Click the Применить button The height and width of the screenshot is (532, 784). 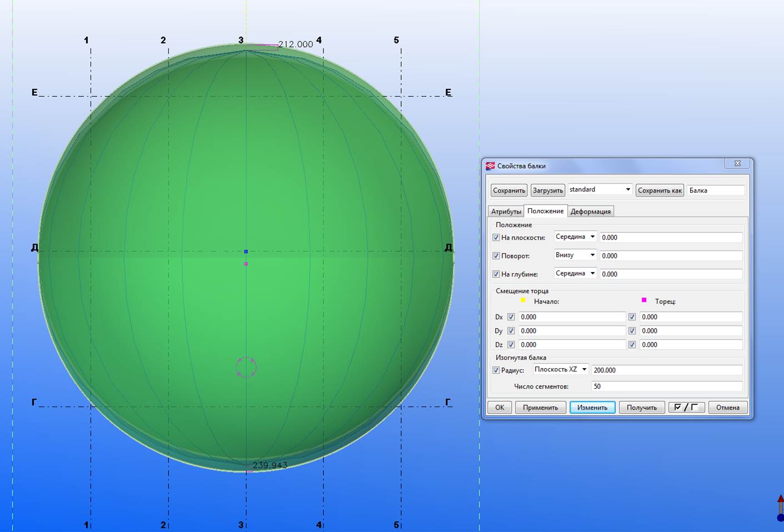point(540,408)
